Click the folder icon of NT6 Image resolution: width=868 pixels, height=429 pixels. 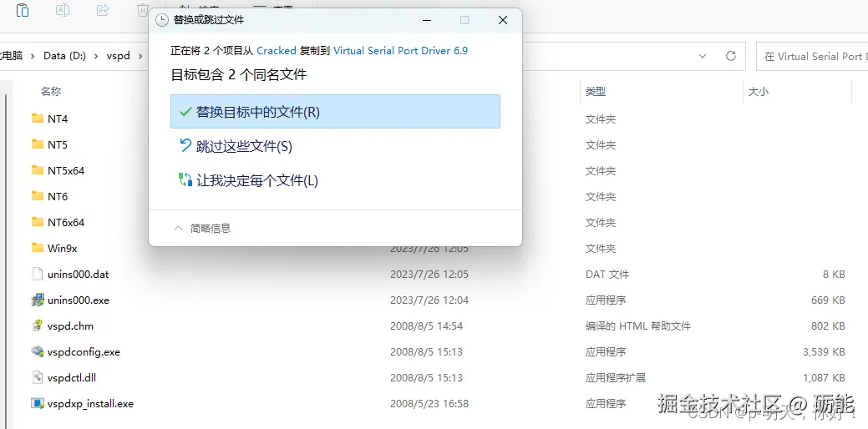(x=38, y=196)
